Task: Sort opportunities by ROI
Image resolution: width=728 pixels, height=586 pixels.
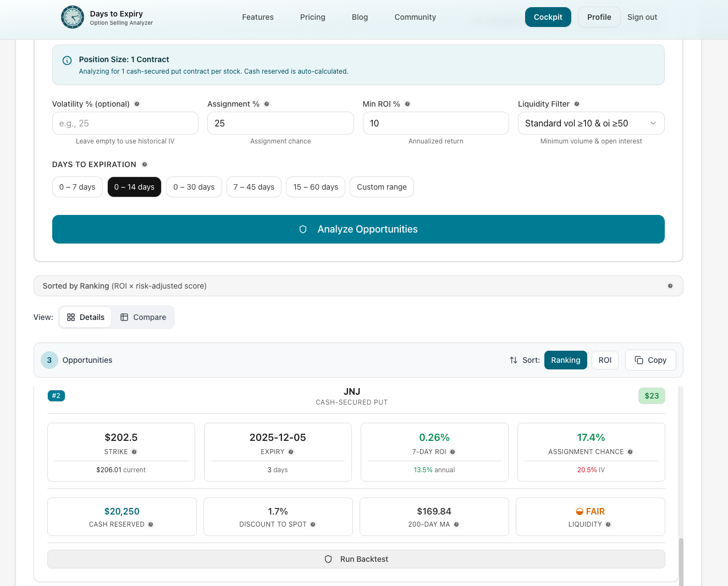Action: tap(604, 360)
